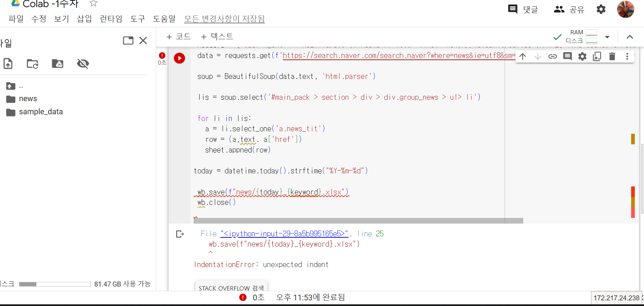Copy link to cell icon
The image size is (644, 306).
[x=553, y=56]
